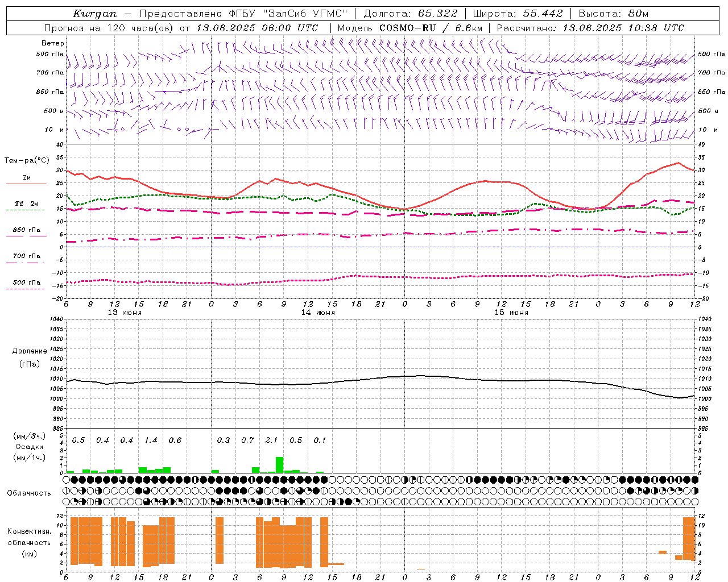Select the Широта: 55.442 header value
Image resolution: width=728 pixels, height=582 pixels.
518,14
